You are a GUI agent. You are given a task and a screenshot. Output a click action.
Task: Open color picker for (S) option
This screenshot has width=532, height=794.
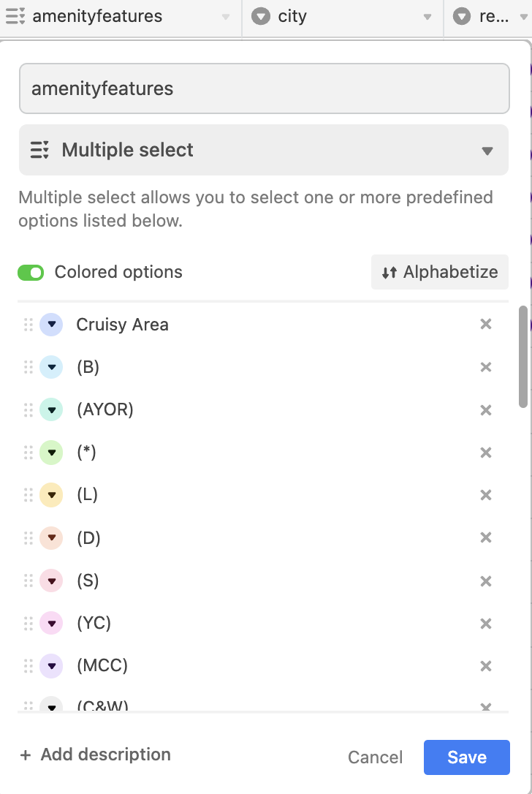click(x=51, y=581)
